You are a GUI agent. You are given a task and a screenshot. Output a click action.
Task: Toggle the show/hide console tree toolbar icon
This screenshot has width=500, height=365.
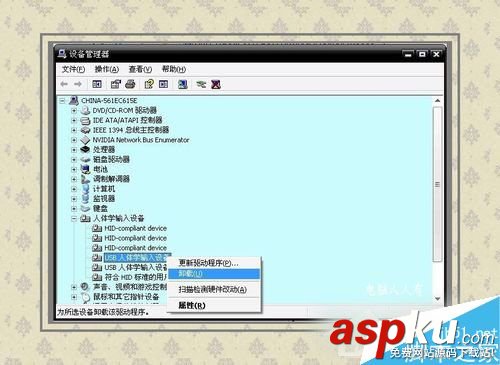click(97, 84)
